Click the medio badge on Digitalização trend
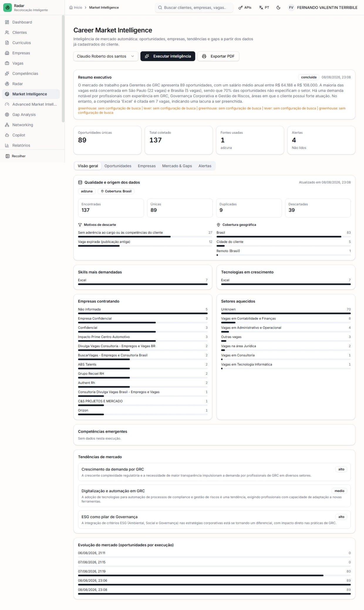The height and width of the screenshot is (610, 364). (x=339, y=491)
